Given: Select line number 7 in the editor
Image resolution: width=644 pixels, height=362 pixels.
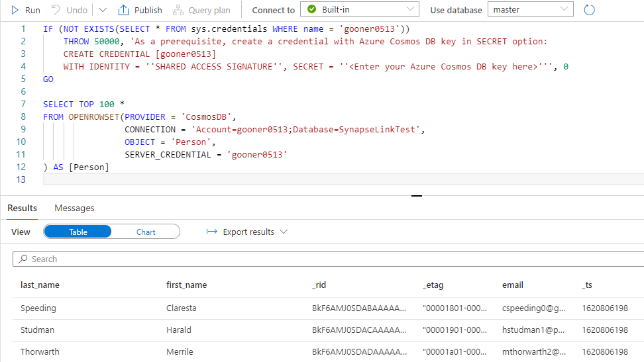Looking at the screenshot, I should tap(23, 105).
